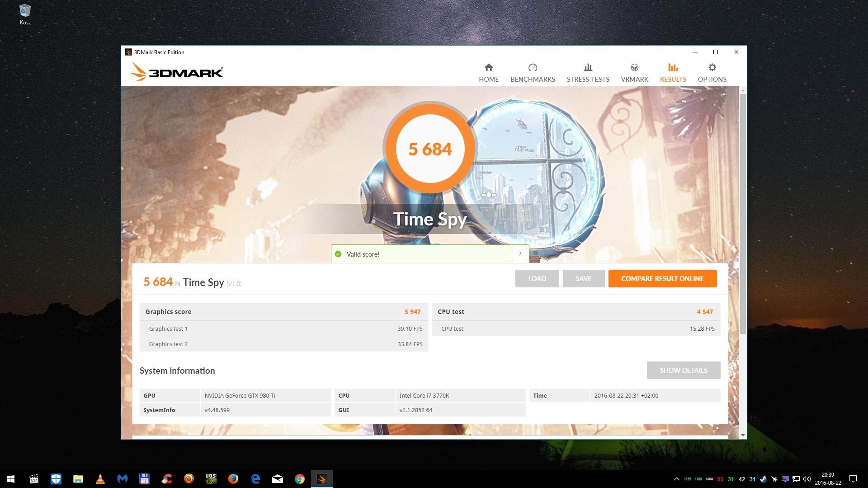The height and width of the screenshot is (488, 868).
Task: Launch CCleaner from taskbar
Action: (x=166, y=479)
